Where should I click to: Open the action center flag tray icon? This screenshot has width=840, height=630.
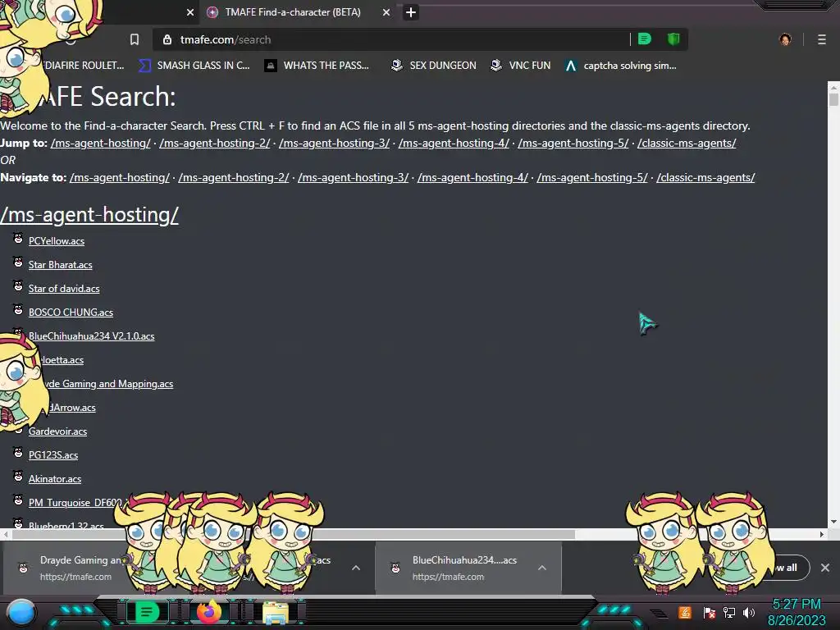(x=710, y=612)
